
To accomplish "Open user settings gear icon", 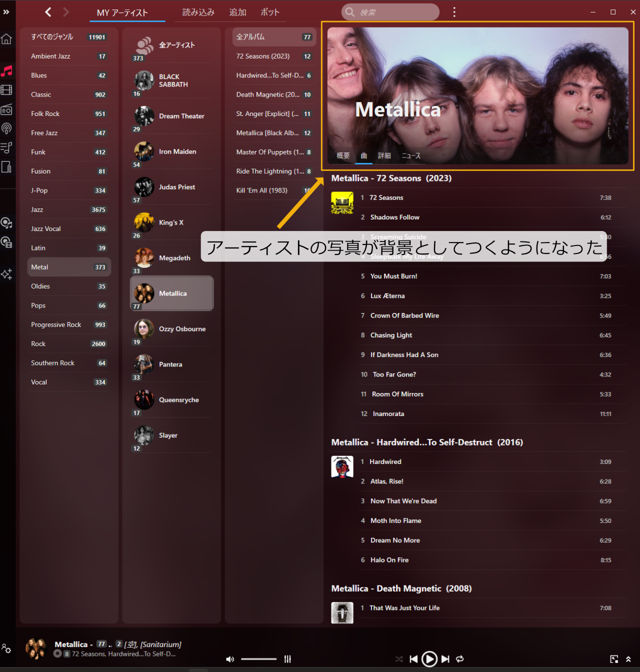I will pyautogui.click(x=6, y=648).
